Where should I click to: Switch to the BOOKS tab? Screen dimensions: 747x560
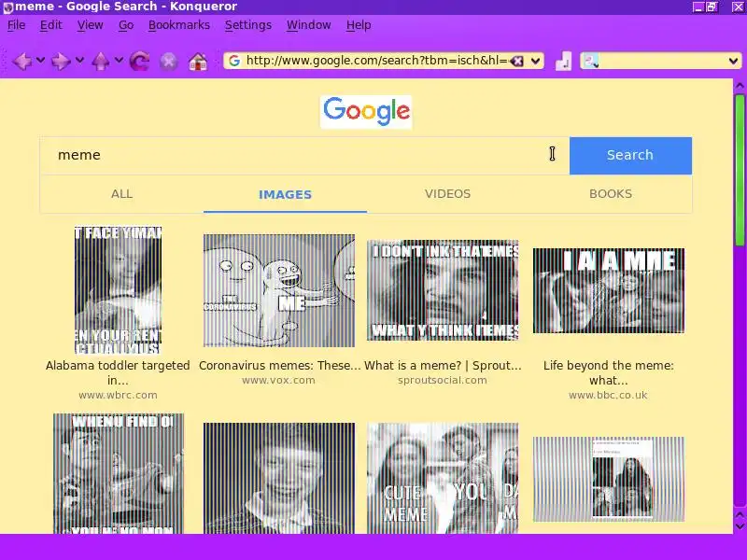[611, 194]
